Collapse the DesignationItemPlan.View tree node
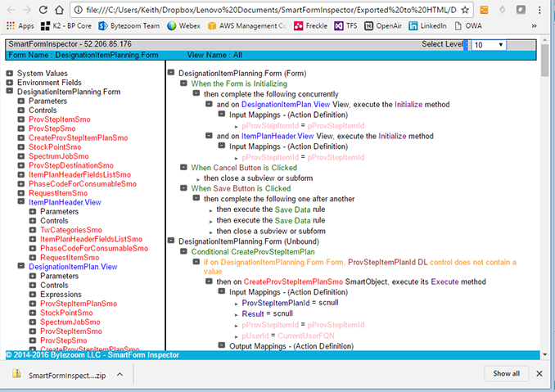Viewport: 555px width, 392px height. coord(21,266)
